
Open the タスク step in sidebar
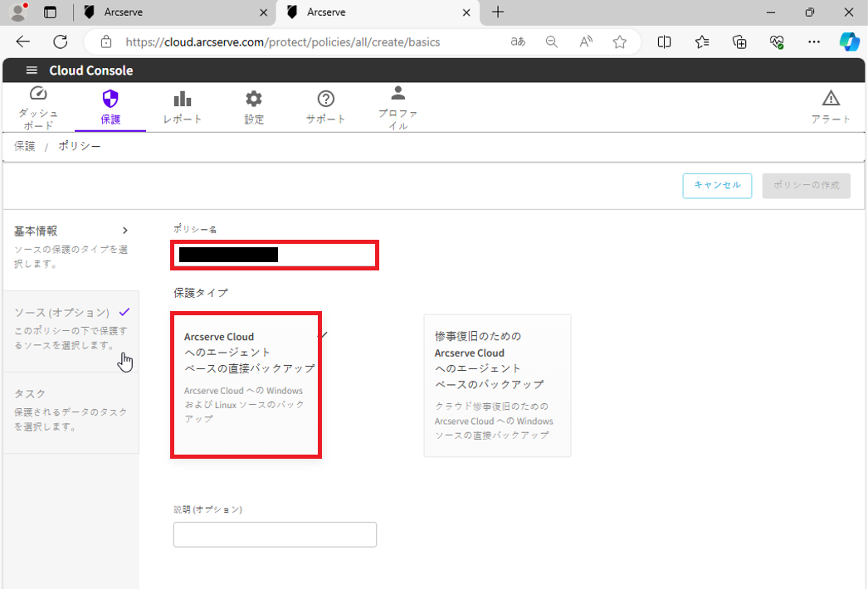30,393
